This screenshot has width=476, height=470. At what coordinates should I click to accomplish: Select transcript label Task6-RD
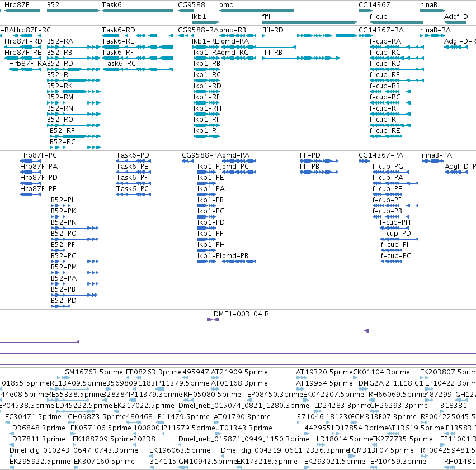tap(119, 30)
